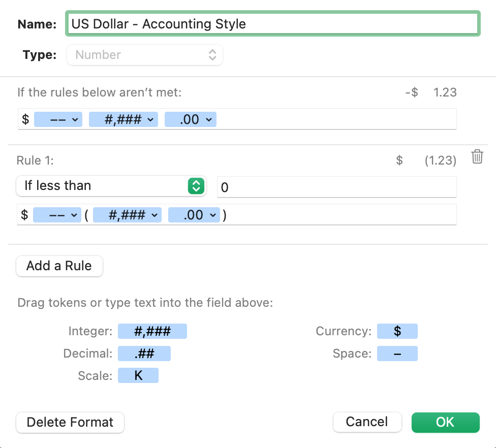
Task: Click the Add a Rule button
Action: click(x=59, y=266)
